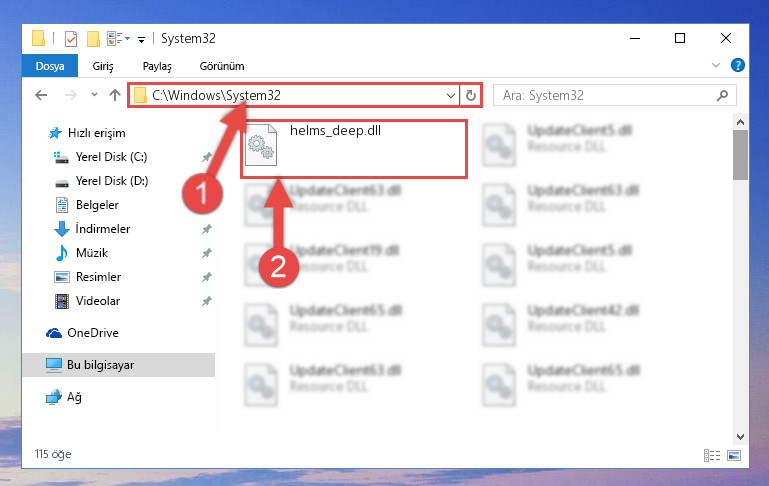Toggle the pin next to Müzik
769x486 pixels.
tap(206, 253)
